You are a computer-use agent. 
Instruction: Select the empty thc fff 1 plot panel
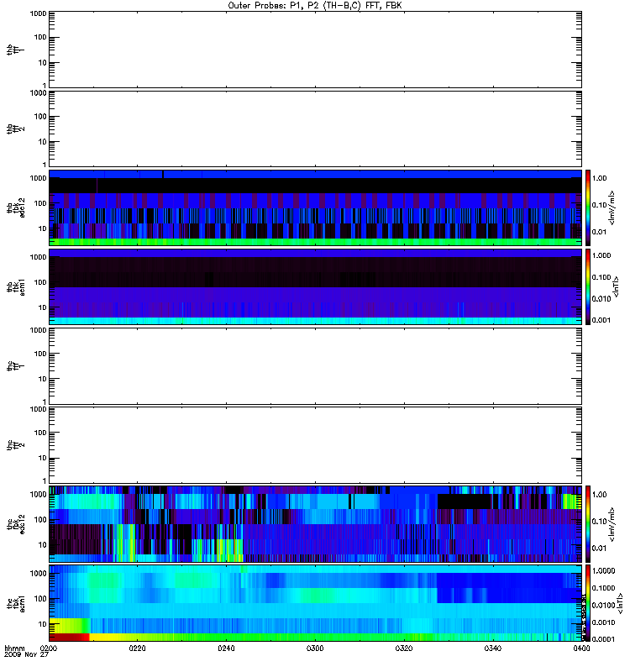[315, 366]
